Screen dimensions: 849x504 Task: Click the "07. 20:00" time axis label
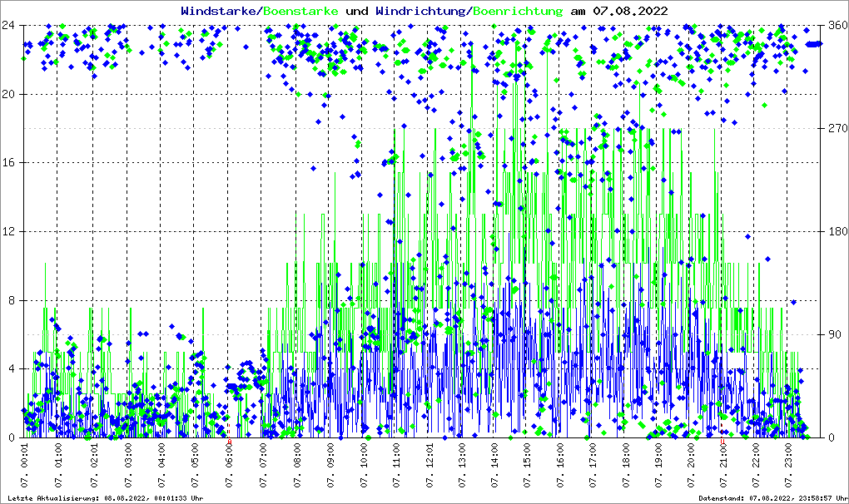tap(690, 466)
